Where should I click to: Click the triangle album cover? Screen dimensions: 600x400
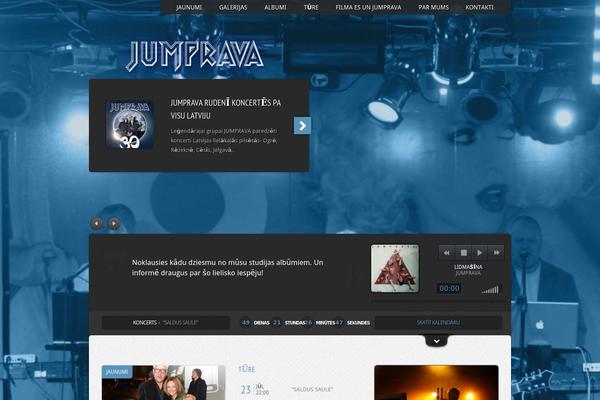tap(395, 269)
